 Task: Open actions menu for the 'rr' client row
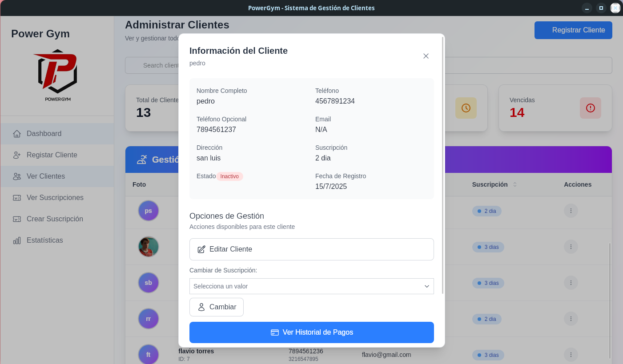point(571,319)
